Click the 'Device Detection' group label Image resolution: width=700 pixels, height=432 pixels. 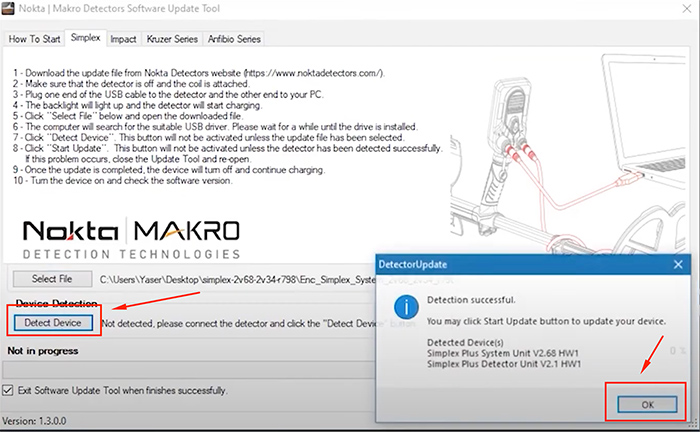coord(56,303)
